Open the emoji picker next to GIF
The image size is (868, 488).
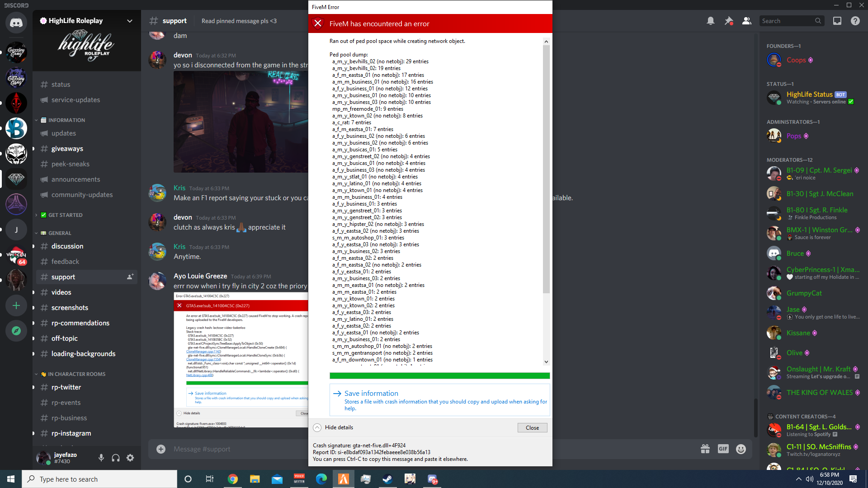741,449
